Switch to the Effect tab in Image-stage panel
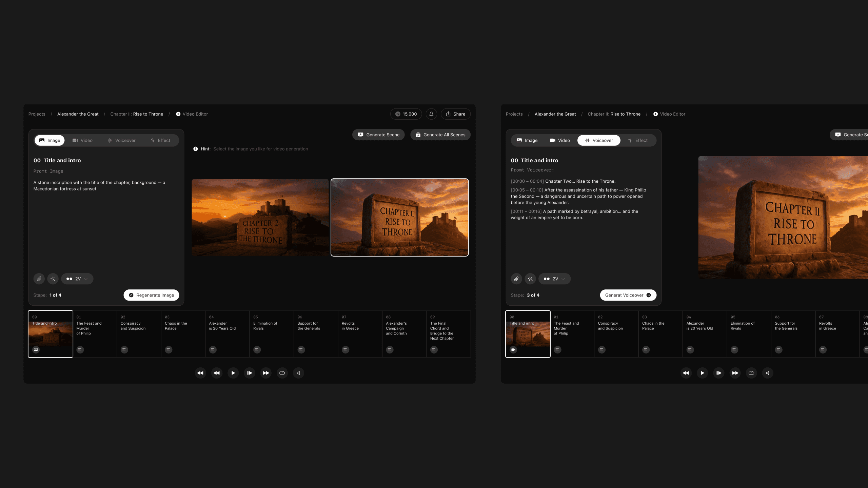 coord(160,140)
